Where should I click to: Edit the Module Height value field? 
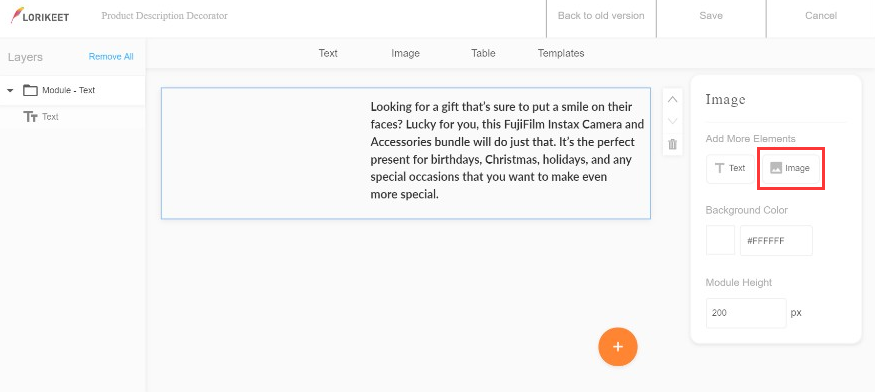coord(746,313)
